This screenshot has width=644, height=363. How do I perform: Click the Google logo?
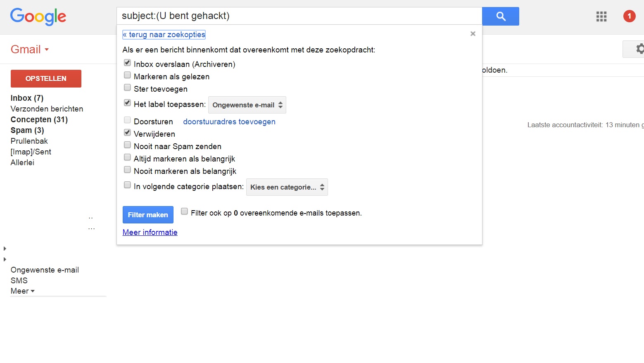point(38,17)
